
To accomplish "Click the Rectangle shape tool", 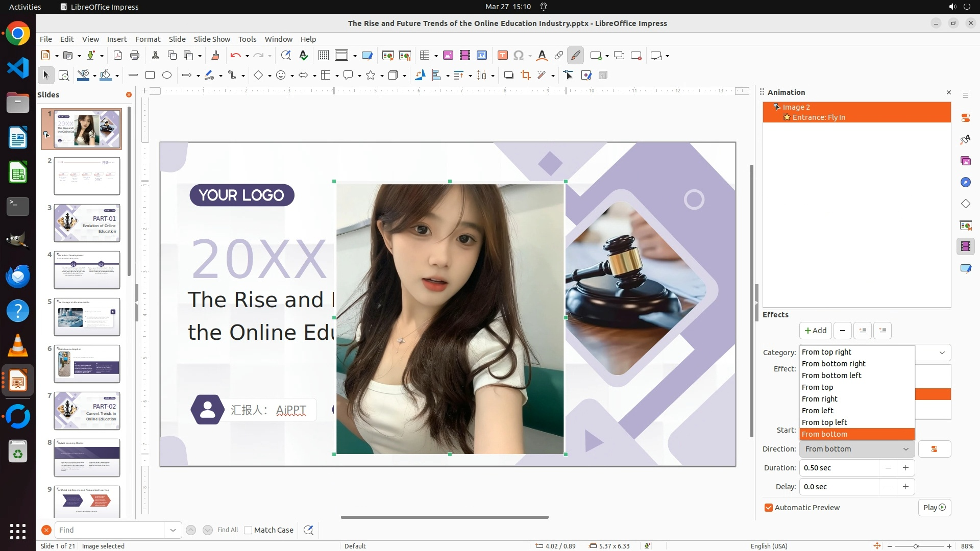I will pyautogui.click(x=150, y=76).
